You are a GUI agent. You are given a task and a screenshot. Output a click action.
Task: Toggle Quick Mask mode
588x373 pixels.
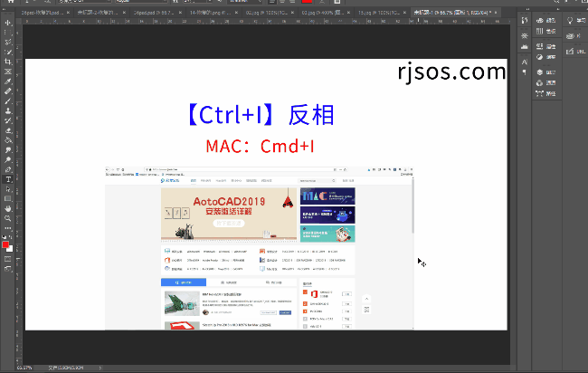coord(8,259)
